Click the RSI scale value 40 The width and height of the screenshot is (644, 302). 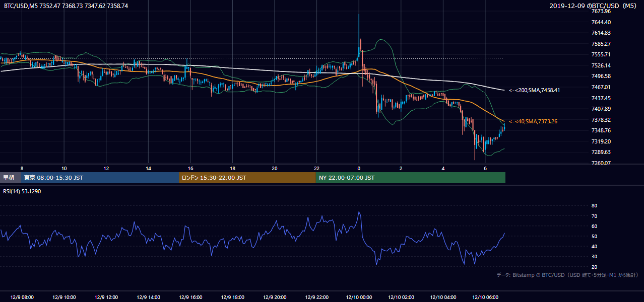point(594,246)
